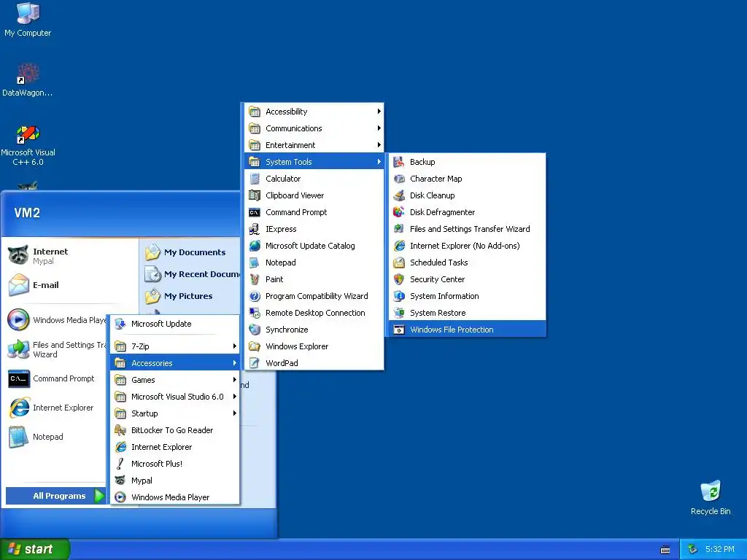The image size is (747, 560).
Task: Start Disk Defragmenter icon
Action: (x=399, y=212)
